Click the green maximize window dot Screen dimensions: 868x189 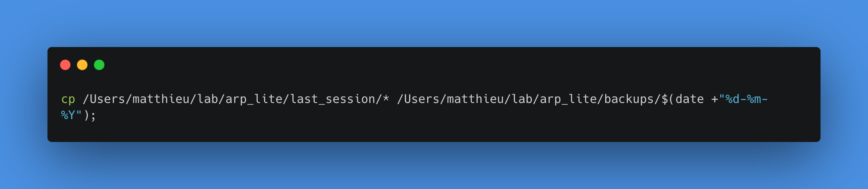[99, 65]
